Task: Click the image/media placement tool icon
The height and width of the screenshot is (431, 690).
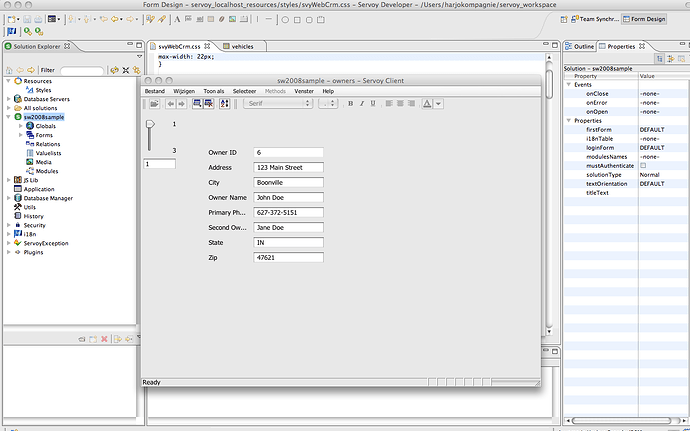Action: click(x=233, y=19)
